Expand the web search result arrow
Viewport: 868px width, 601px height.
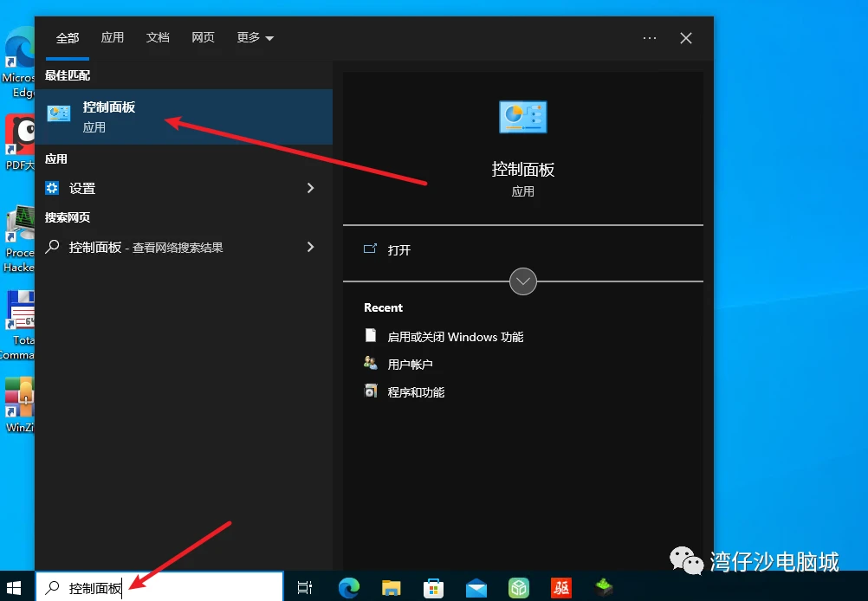310,247
